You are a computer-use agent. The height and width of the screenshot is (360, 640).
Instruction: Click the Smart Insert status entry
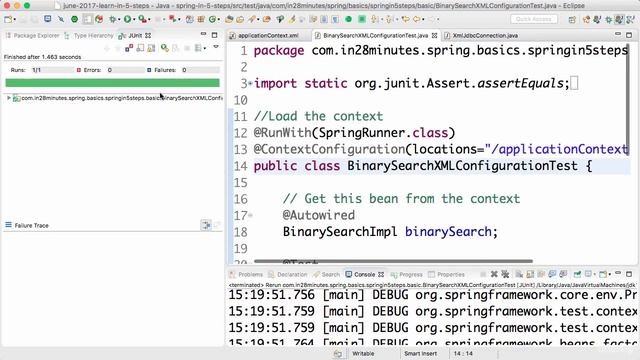(x=420, y=353)
